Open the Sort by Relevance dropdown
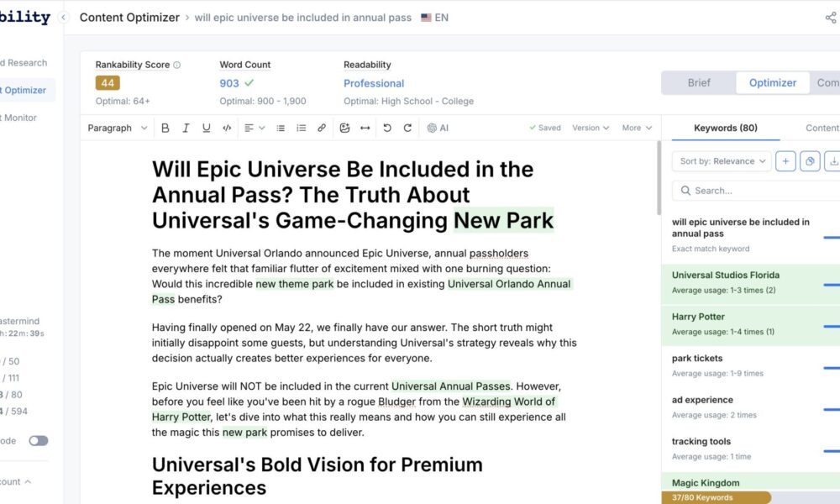This screenshot has width=840, height=504. (x=722, y=161)
